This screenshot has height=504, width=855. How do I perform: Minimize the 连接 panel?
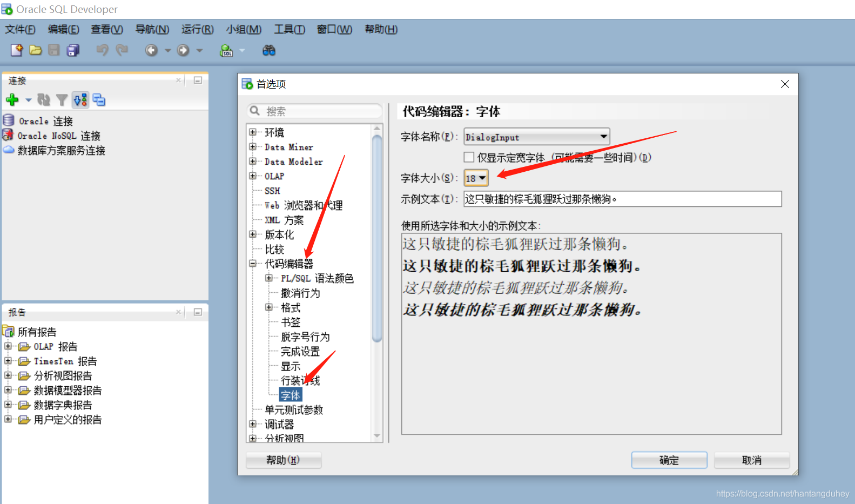pyautogui.click(x=198, y=80)
